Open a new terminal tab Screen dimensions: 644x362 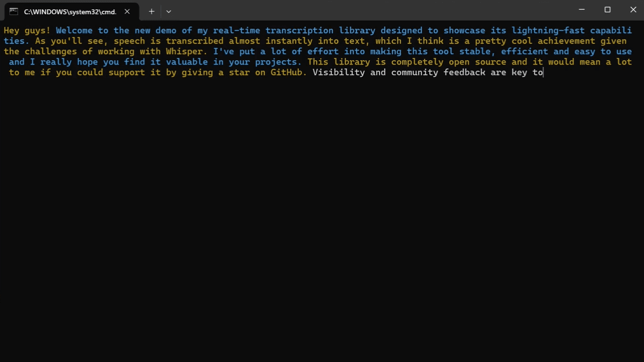(x=151, y=11)
